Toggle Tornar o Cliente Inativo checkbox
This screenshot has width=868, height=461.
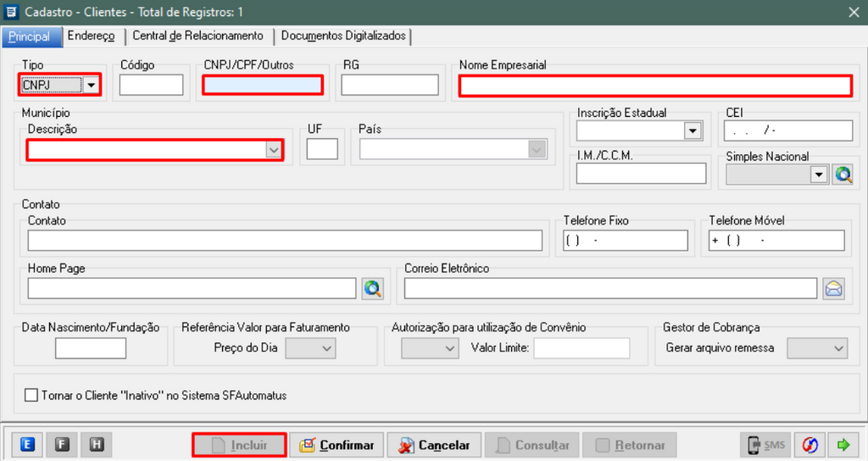[32, 395]
